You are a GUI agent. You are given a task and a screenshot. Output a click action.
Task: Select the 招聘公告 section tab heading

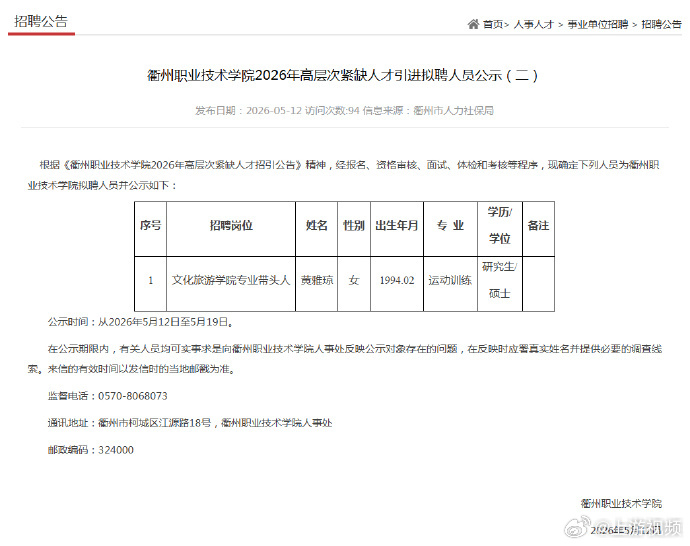point(41,21)
